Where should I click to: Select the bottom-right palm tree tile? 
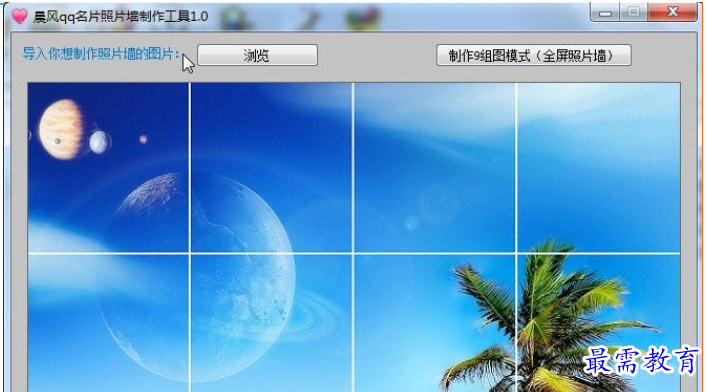(599, 323)
